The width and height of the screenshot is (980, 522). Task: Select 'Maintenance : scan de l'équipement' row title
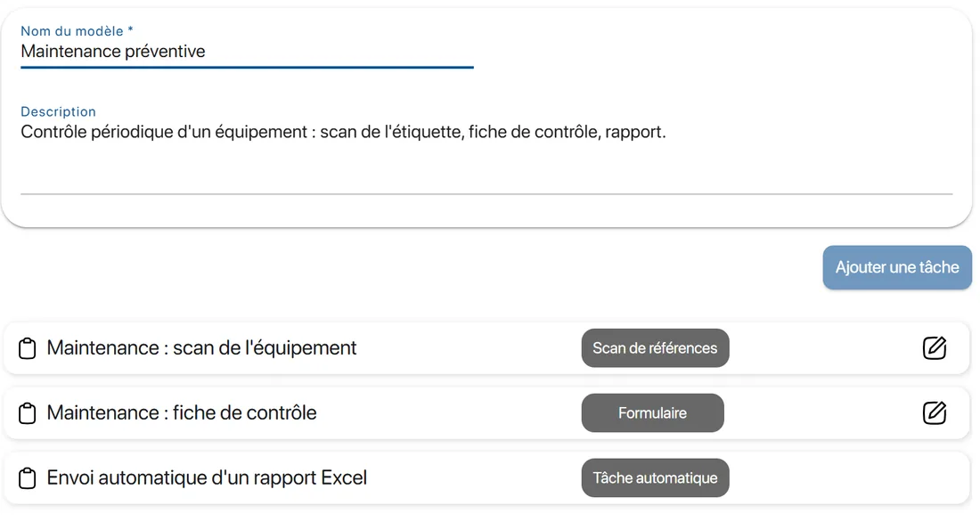[x=201, y=347]
